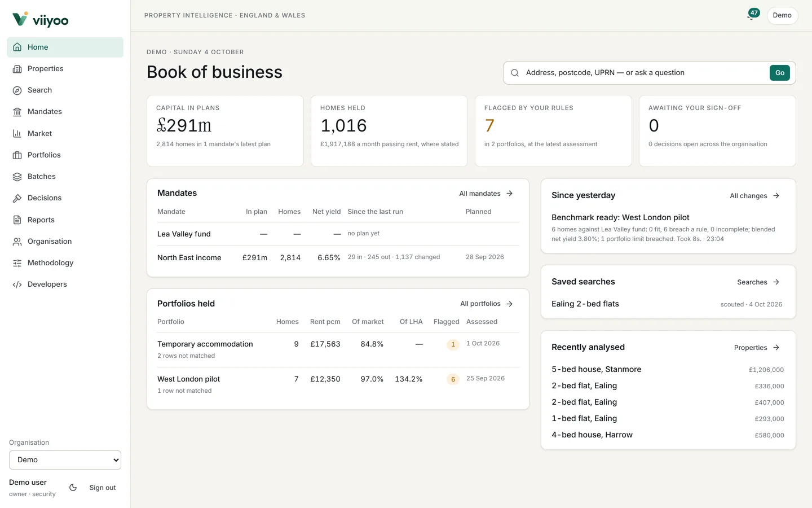This screenshot has width=812, height=508.
Task: Open the Demo account button
Action: (x=782, y=15)
